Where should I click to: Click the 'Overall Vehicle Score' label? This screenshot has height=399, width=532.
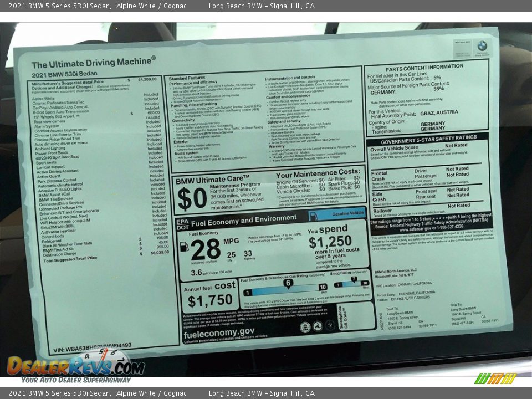[394, 149]
